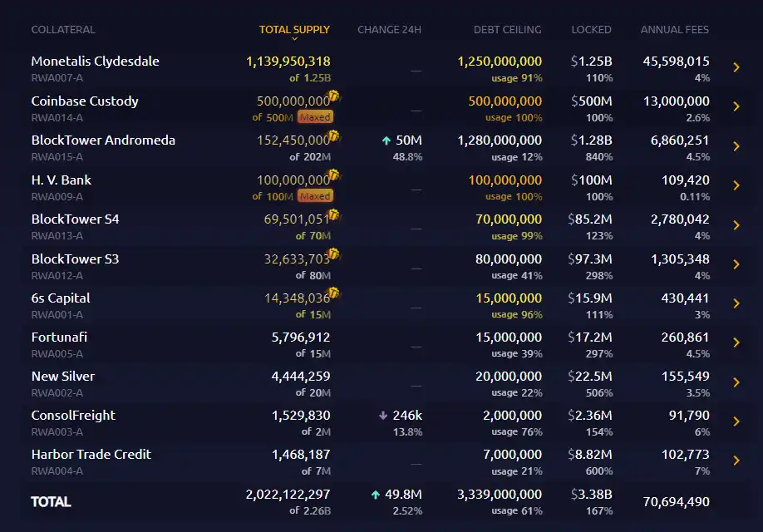Sort by the ANNUAL FEES column header
Screen dimensions: 763x532
click(x=674, y=30)
